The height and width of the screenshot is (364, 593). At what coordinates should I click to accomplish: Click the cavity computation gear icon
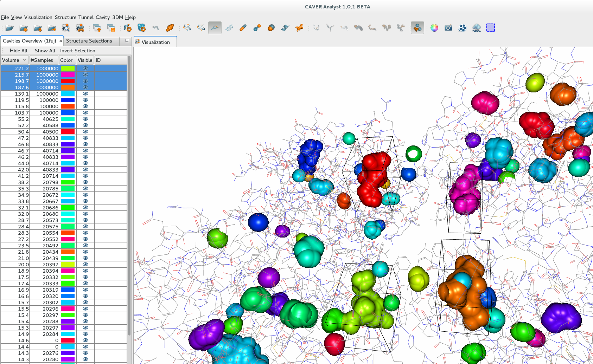tap(141, 28)
